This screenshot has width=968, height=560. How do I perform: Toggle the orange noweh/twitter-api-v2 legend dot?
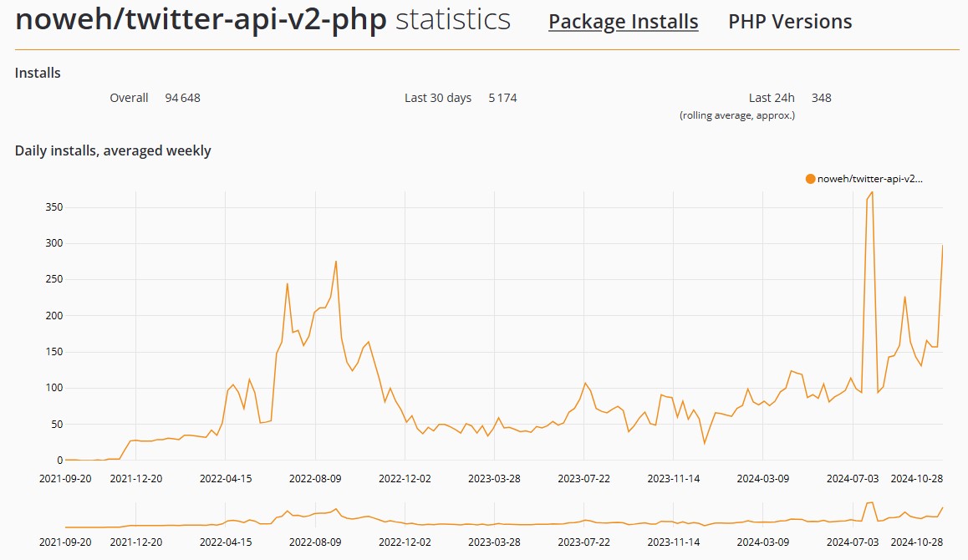pyautogui.click(x=810, y=179)
